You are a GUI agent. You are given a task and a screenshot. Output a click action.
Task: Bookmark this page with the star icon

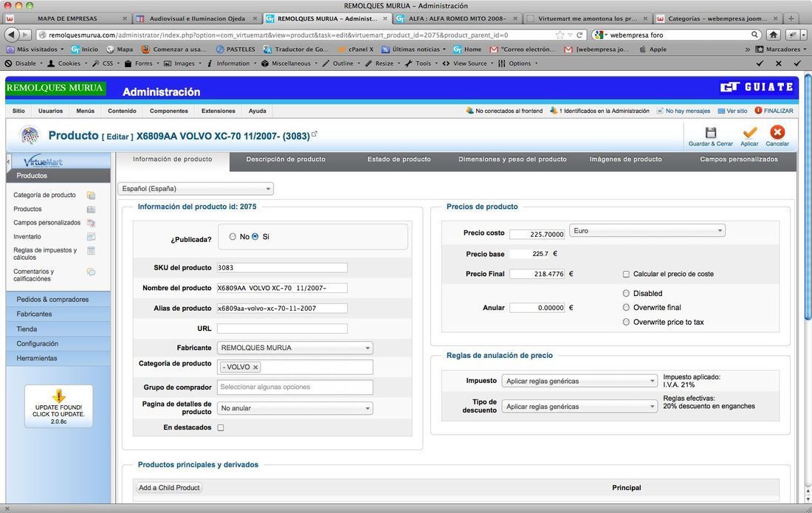560,35
